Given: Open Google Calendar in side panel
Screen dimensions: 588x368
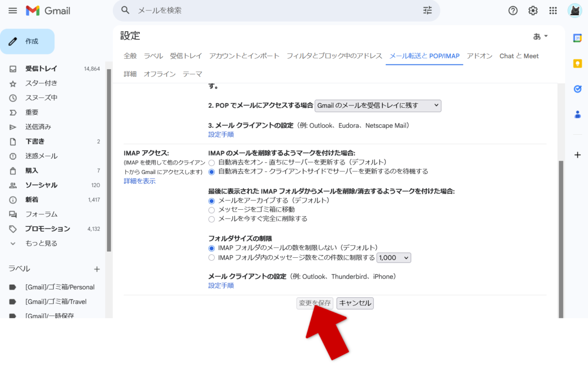Looking at the screenshot, I should (577, 38).
